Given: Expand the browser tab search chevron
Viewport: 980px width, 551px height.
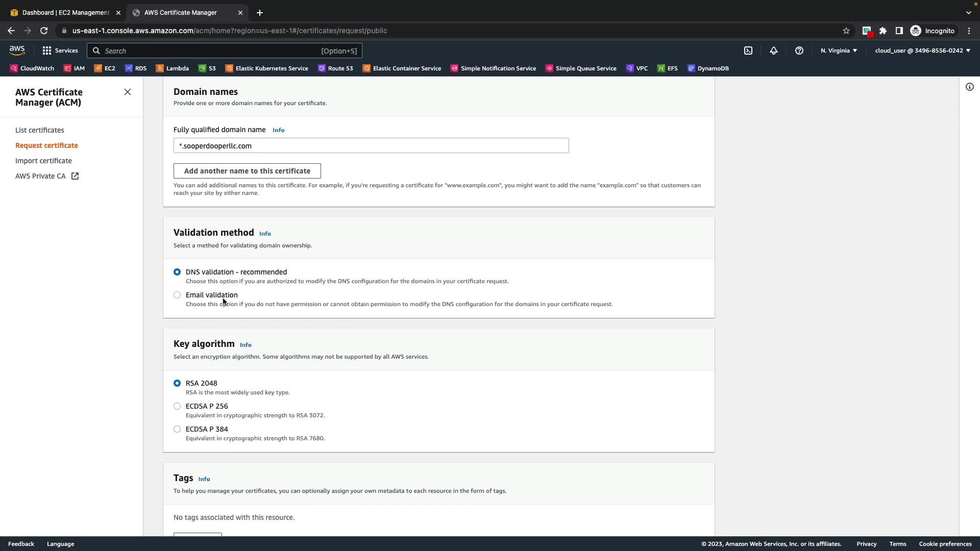Looking at the screenshot, I should (968, 12).
